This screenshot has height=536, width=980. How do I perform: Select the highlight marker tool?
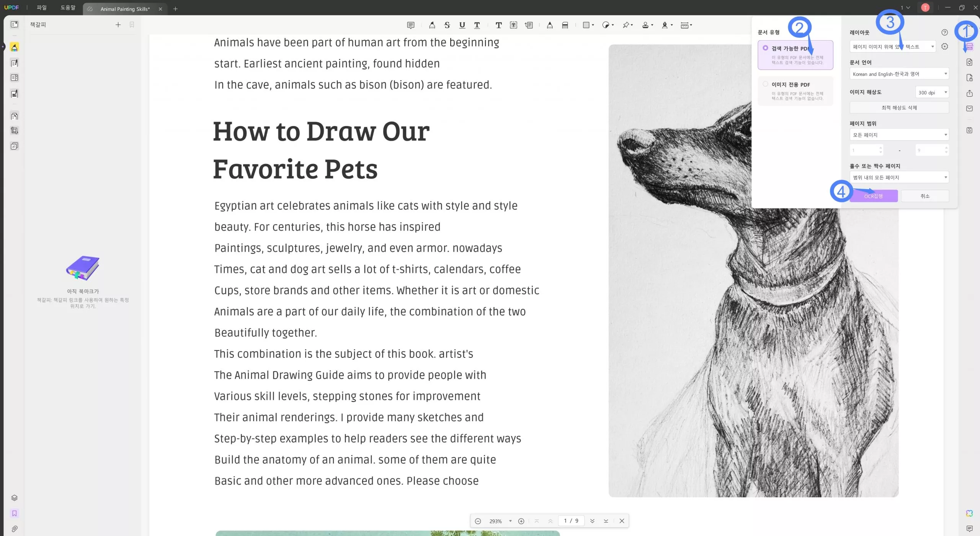(432, 25)
